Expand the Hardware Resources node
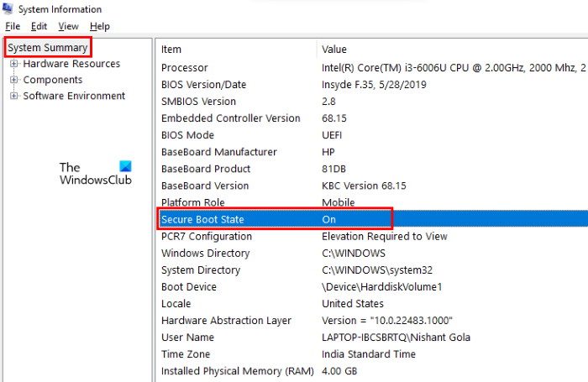The image size is (588, 382). point(13,64)
